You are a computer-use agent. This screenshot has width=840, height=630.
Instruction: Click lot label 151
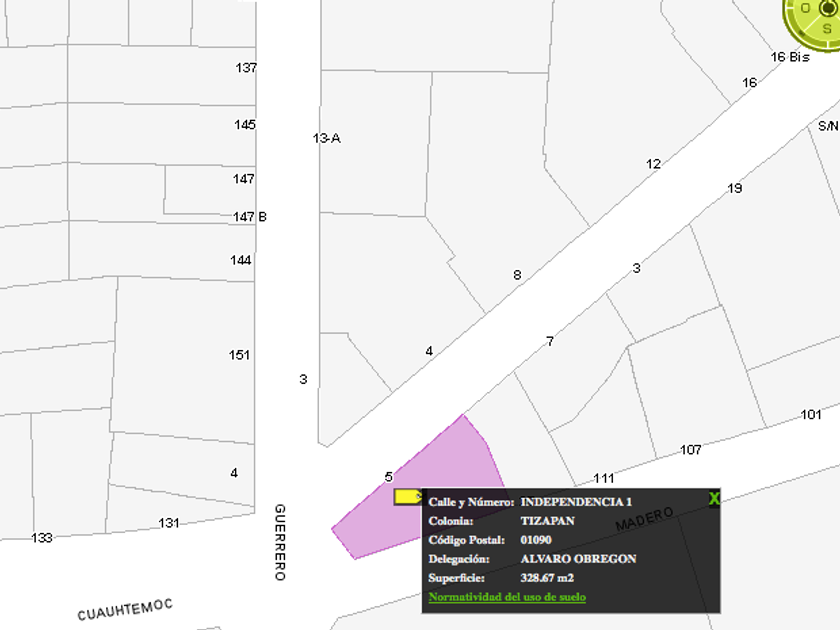point(239,355)
